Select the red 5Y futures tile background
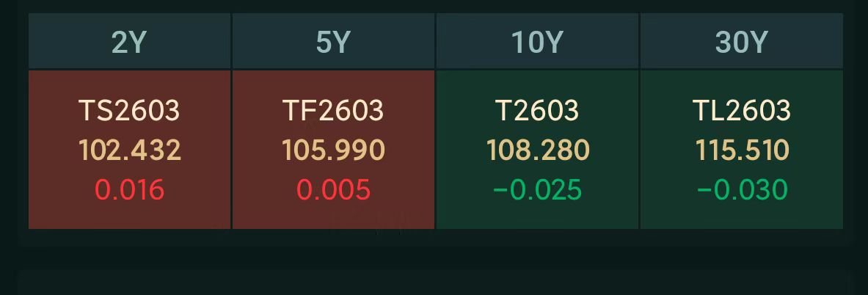Image resolution: width=868 pixels, height=295 pixels. point(255,213)
